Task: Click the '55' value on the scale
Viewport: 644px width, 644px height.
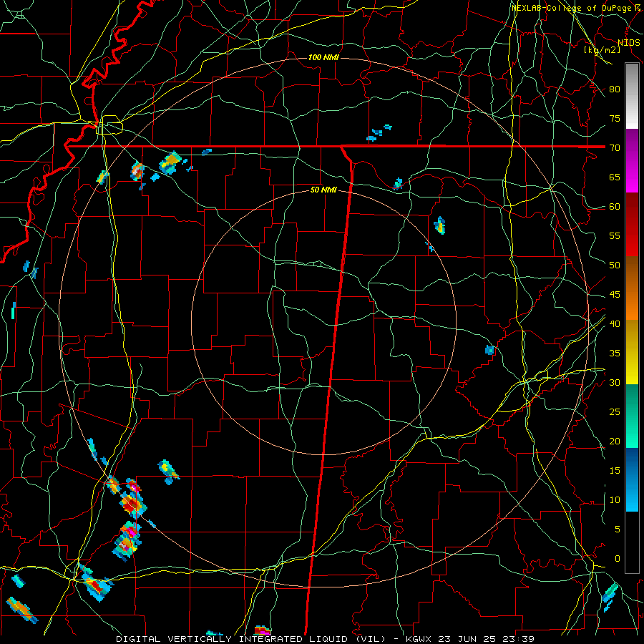Action: (615, 235)
